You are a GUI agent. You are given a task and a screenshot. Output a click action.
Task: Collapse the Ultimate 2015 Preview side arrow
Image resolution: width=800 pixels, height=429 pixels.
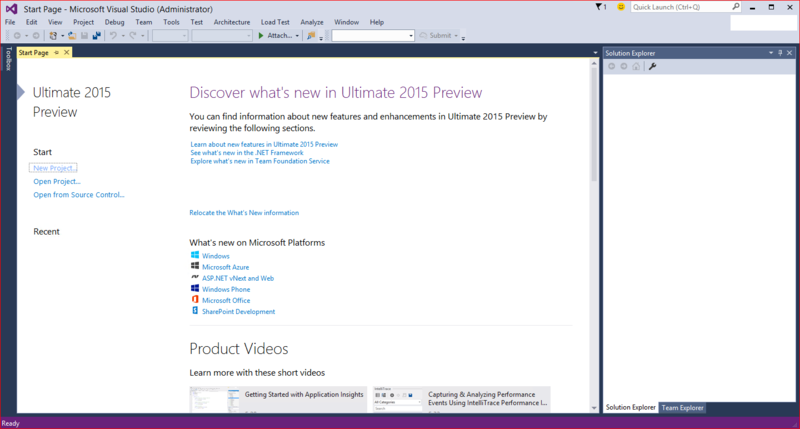pyautogui.click(x=20, y=92)
